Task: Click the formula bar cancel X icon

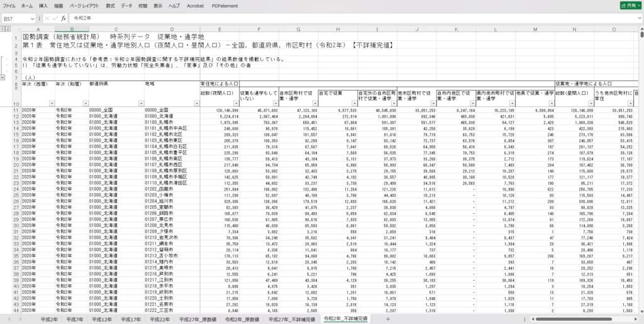Action: [x=47, y=18]
